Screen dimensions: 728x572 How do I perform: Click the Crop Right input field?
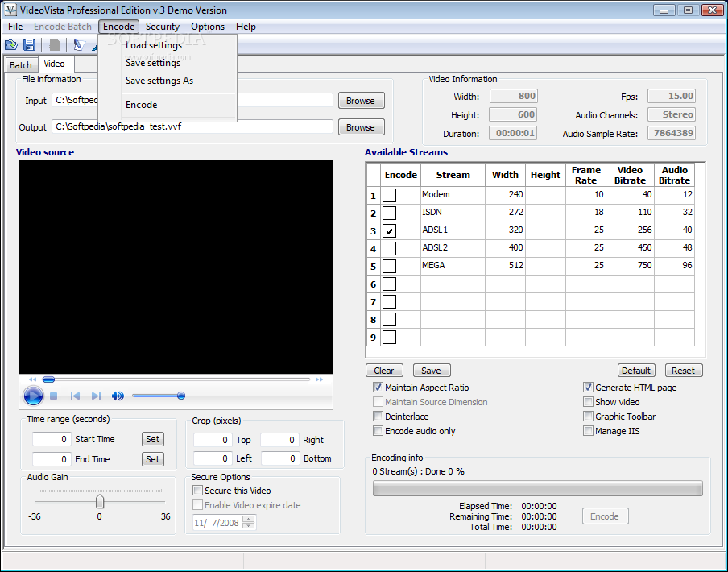[279, 440]
